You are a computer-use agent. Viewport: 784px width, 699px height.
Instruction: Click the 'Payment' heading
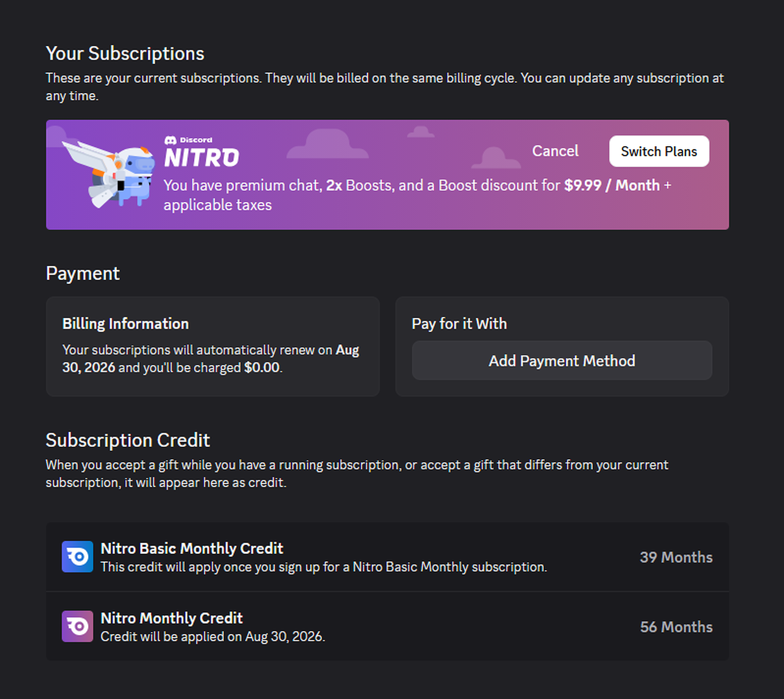(82, 274)
